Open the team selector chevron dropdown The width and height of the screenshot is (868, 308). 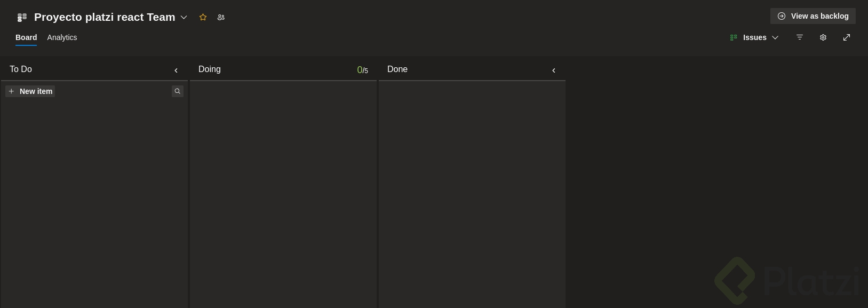(184, 17)
